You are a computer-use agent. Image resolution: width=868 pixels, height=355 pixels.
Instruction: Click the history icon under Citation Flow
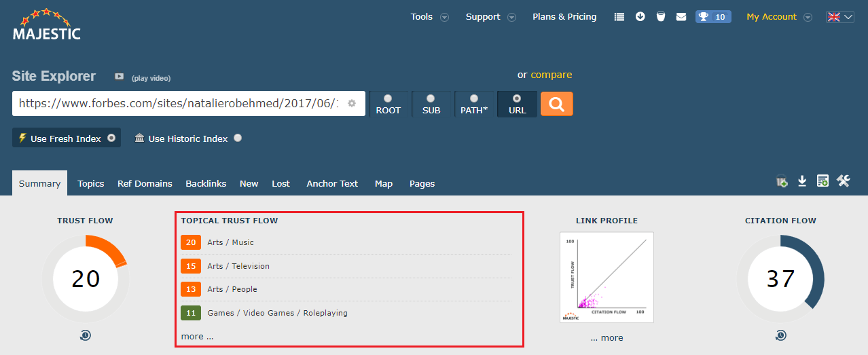point(781,335)
